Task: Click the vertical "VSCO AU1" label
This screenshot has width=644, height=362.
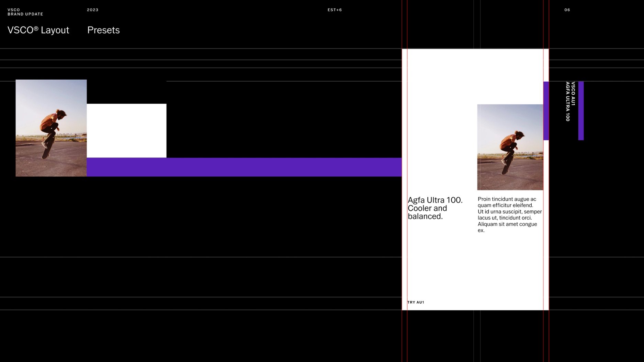Action: 573,93
